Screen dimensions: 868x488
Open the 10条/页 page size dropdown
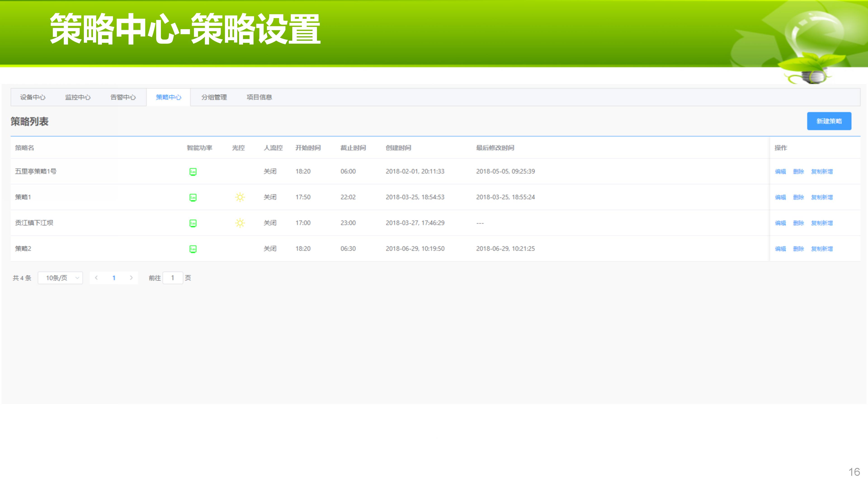point(60,278)
